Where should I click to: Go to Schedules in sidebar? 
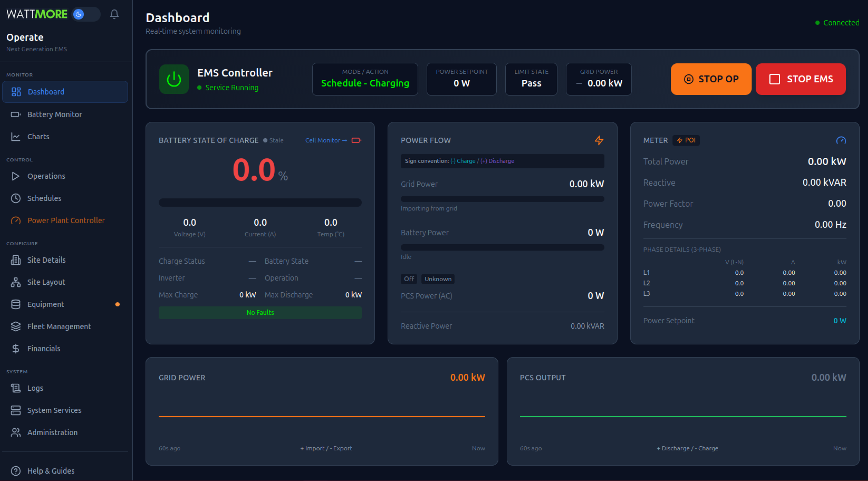click(44, 198)
